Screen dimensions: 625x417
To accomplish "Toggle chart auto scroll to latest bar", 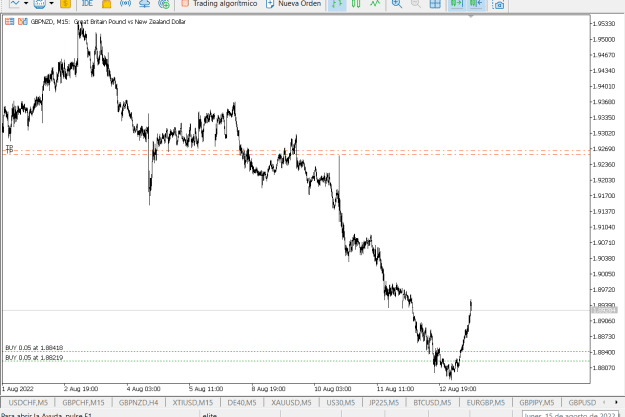I will point(456,4).
